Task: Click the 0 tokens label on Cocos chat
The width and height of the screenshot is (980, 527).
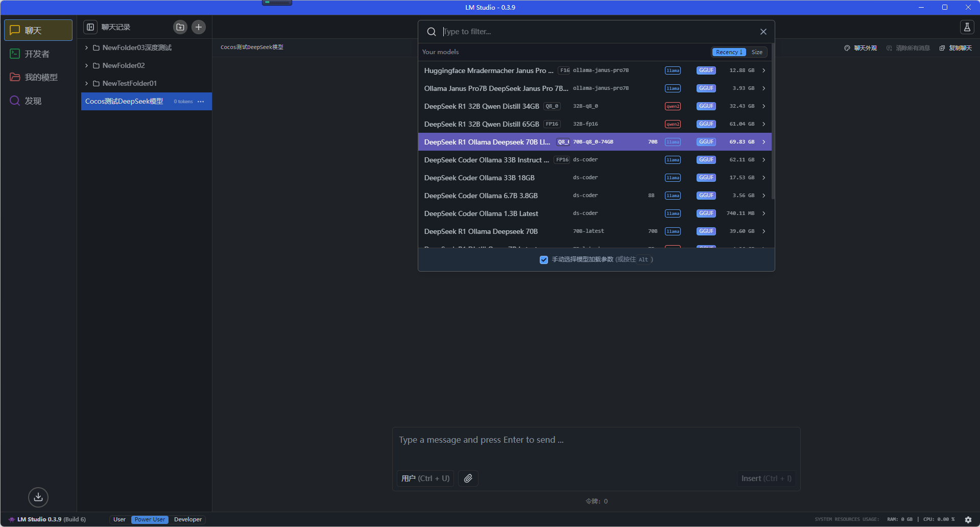Action: coord(183,102)
